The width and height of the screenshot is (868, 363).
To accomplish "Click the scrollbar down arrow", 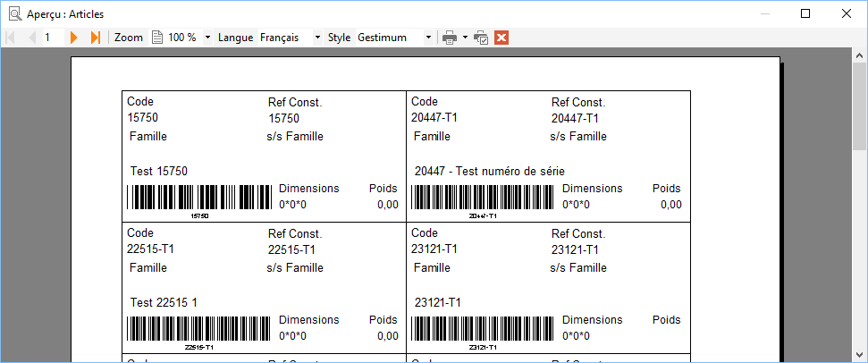I will point(860,356).
